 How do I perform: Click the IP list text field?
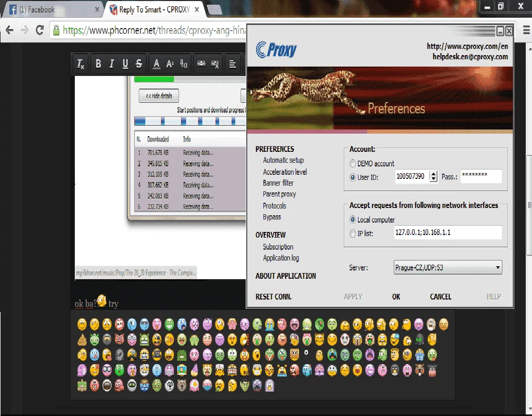click(x=448, y=232)
